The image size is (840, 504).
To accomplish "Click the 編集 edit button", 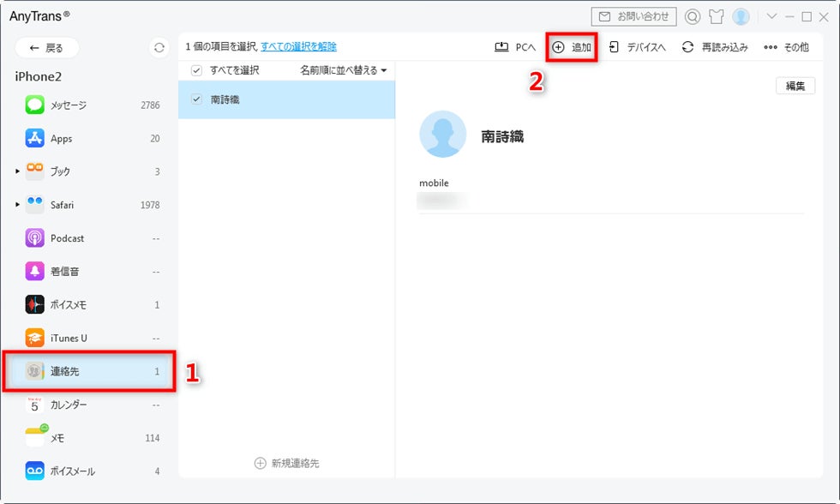I will (x=795, y=86).
